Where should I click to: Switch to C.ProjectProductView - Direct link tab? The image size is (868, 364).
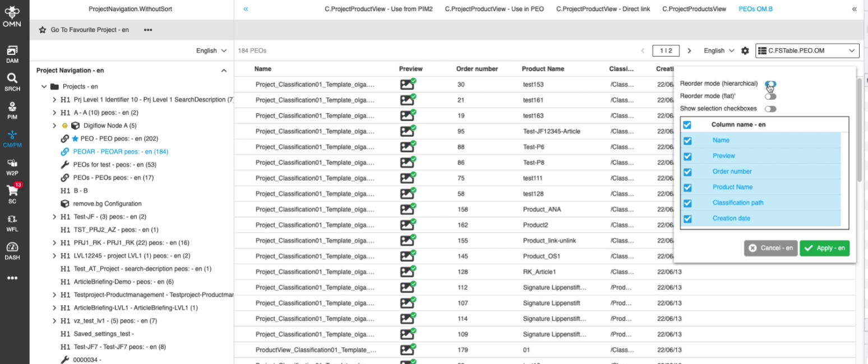[x=603, y=9]
